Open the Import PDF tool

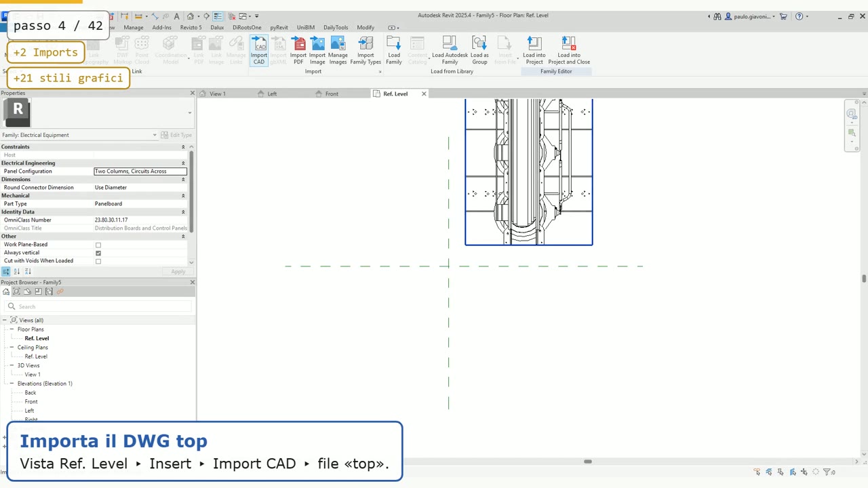[x=298, y=51]
